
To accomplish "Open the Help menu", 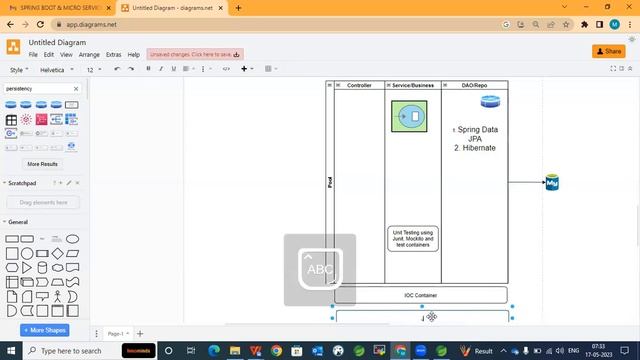I will coord(133,55).
